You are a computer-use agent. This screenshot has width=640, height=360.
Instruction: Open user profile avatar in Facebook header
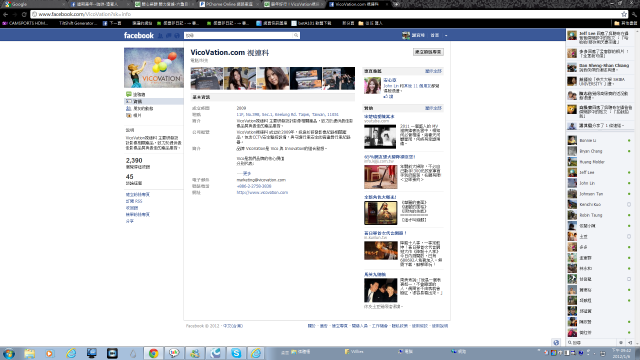click(406, 36)
